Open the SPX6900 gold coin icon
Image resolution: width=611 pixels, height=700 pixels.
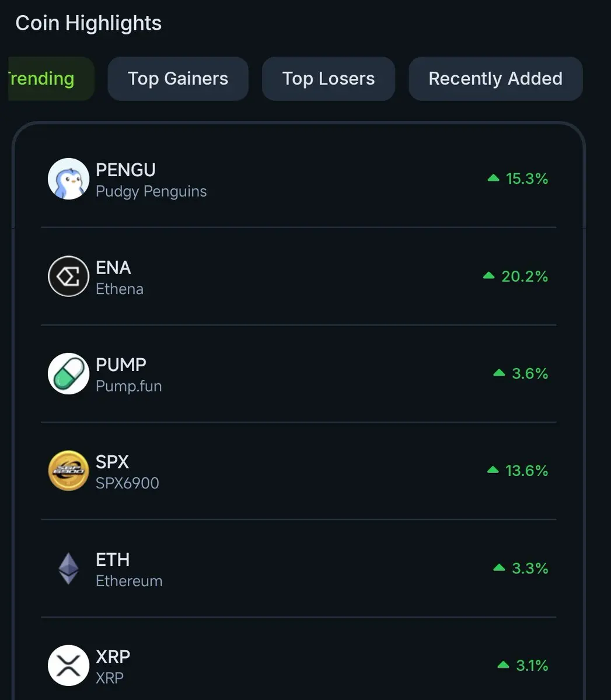(x=68, y=471)
